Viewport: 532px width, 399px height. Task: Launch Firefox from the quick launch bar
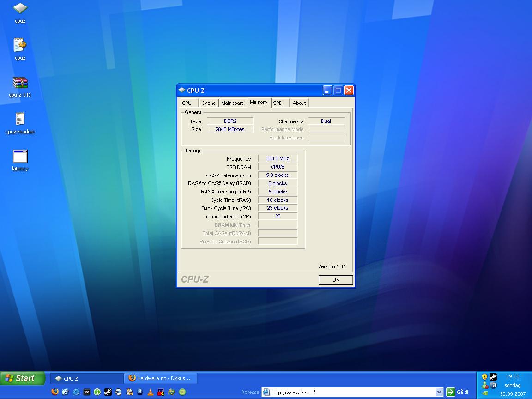tap(55, 392)
